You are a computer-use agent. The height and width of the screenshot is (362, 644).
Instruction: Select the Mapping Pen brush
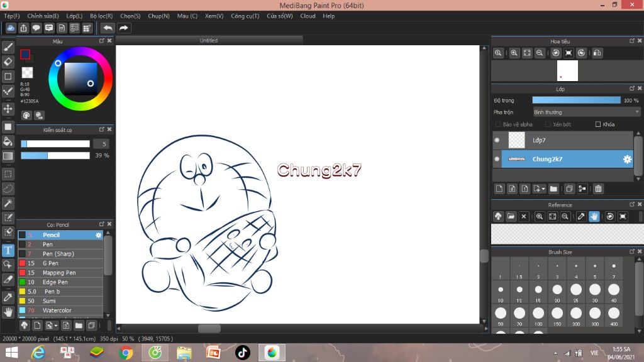60,273
